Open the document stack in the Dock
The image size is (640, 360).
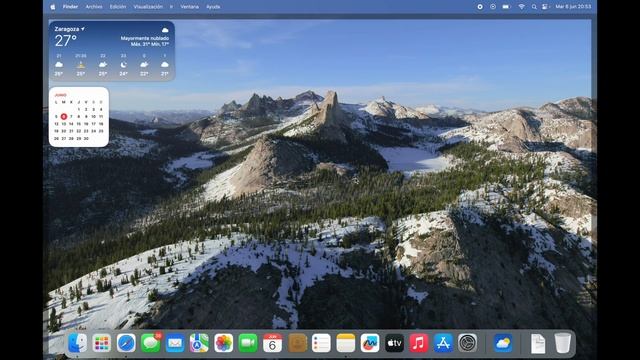click(538, 343)
